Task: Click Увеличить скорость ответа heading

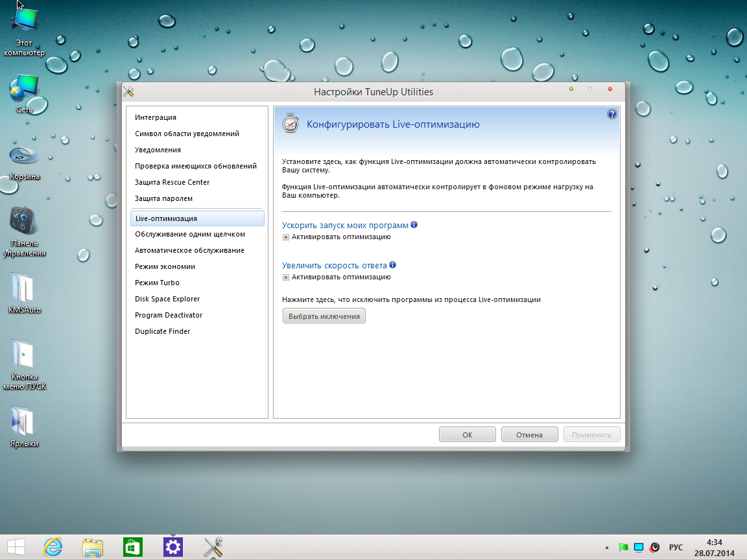Action: 335,265
